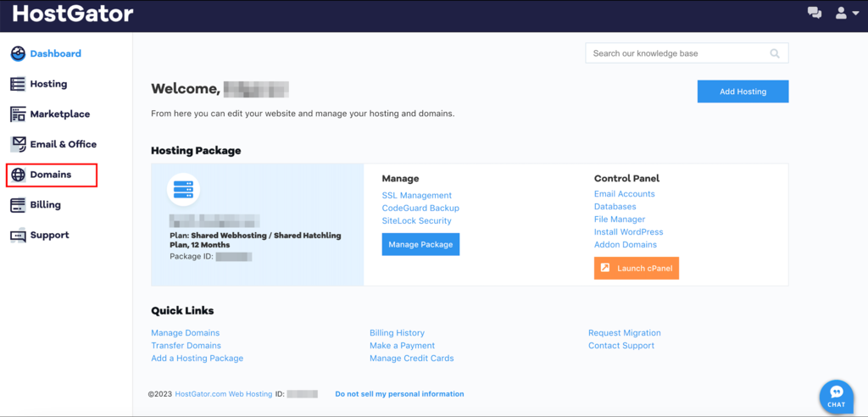This screenshot has width=868, height=417.
Task: Click the Domains globe icon
Action: pos(18,175)
